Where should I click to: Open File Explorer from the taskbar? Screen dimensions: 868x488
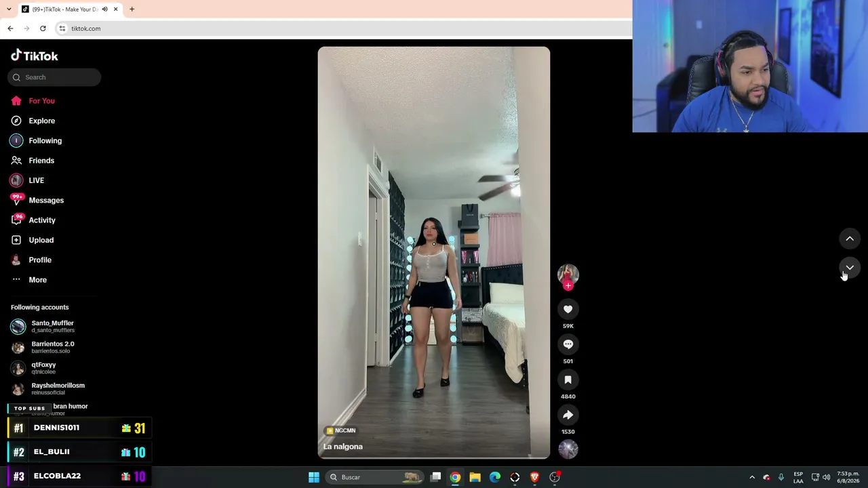click(475, 477)
